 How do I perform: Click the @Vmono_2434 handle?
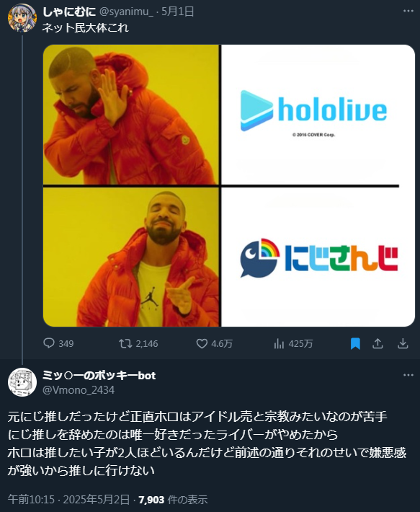coord(79,390)
